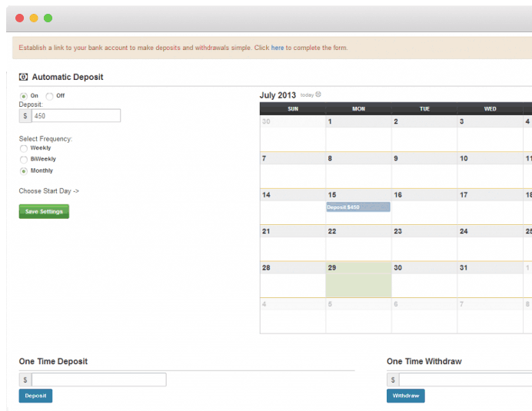Select the BiWeekly frequency option
This screenshot has height=411, width=532.
[x=23, y=159]
